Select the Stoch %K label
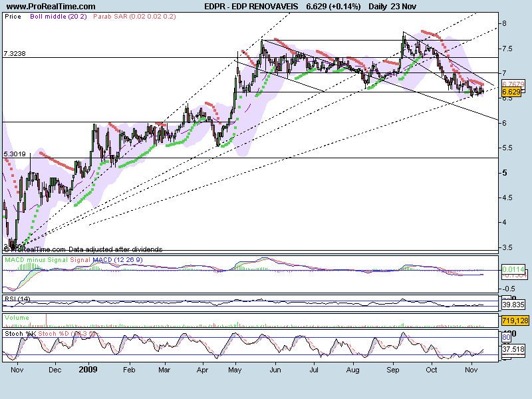532x399 pixels. 20,334
